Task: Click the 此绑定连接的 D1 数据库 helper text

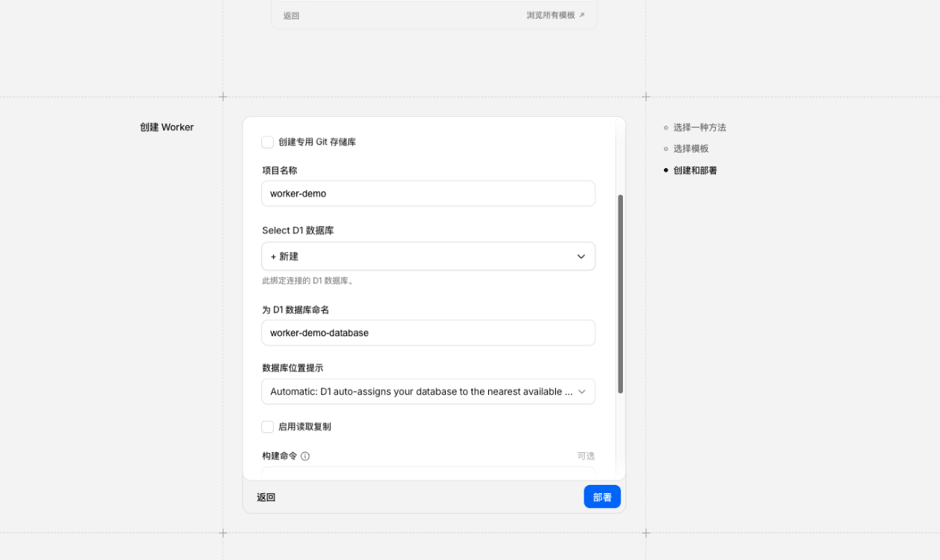Action: [307, 281]
